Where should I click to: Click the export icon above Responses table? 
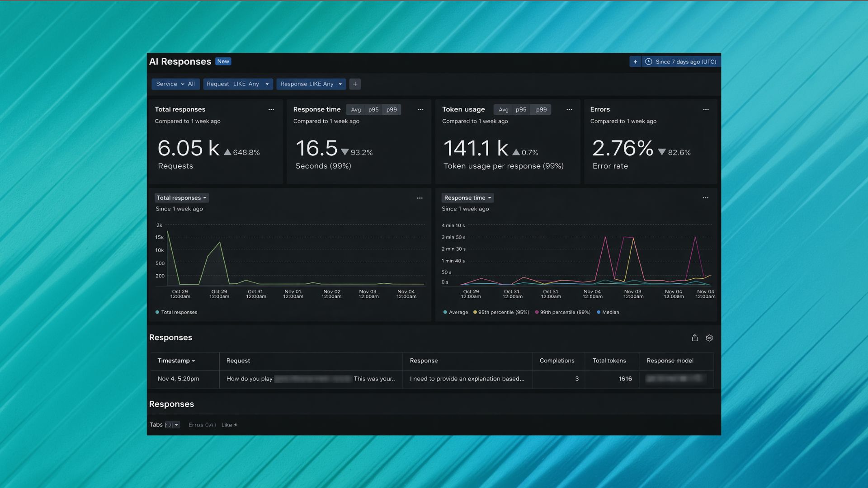click(x=695, y=338)
